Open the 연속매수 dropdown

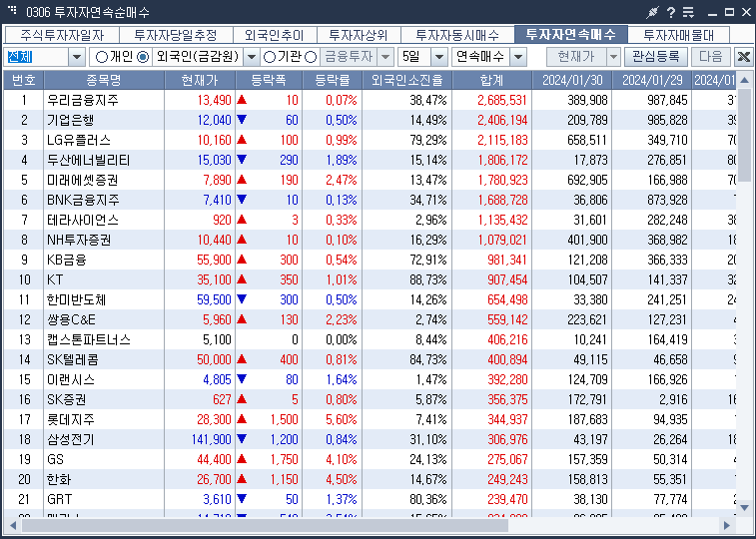pyautogui.click(x=518, y=57)
